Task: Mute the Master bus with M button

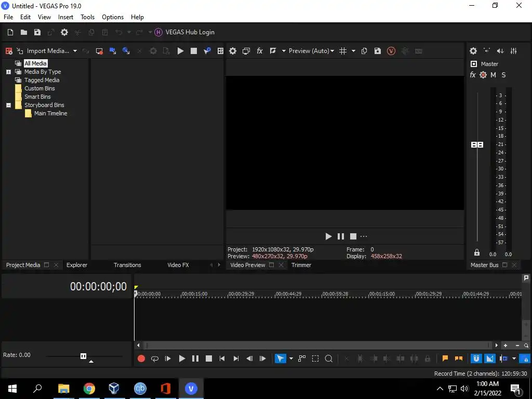Action: pyautogui.click(x=494, y=75)
